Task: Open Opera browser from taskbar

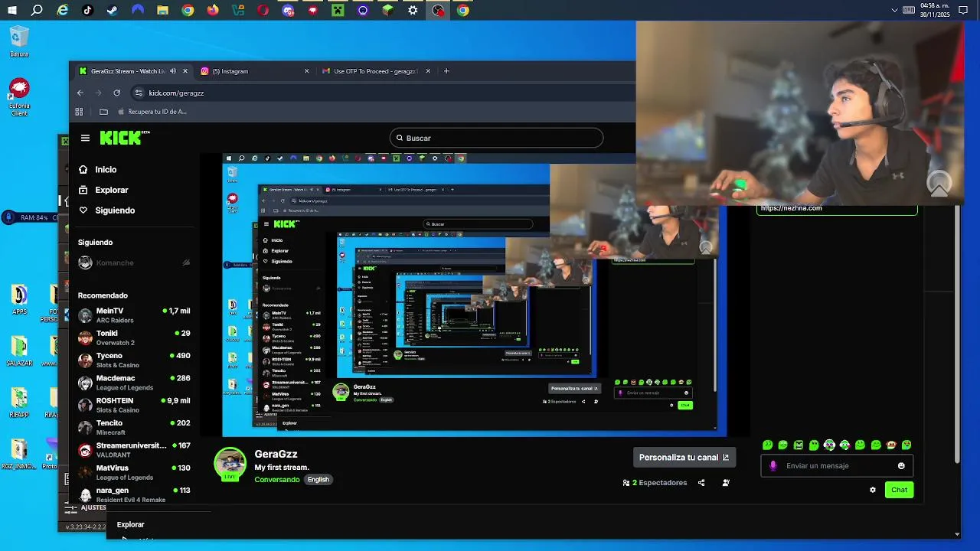Action: click(x=263, y=11)
